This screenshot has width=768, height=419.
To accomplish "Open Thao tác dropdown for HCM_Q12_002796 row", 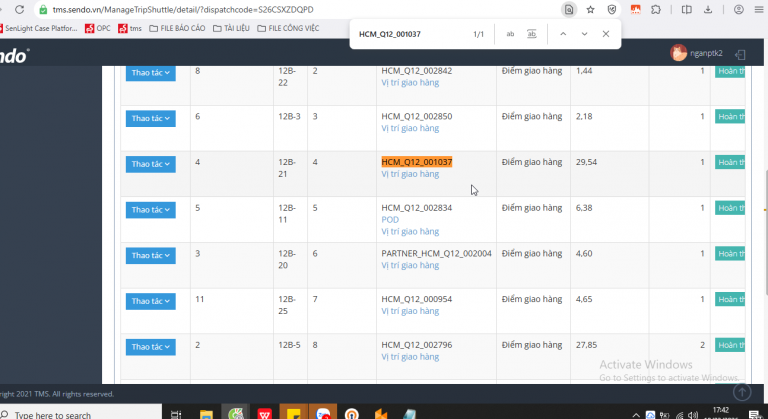I will (150, 347).
